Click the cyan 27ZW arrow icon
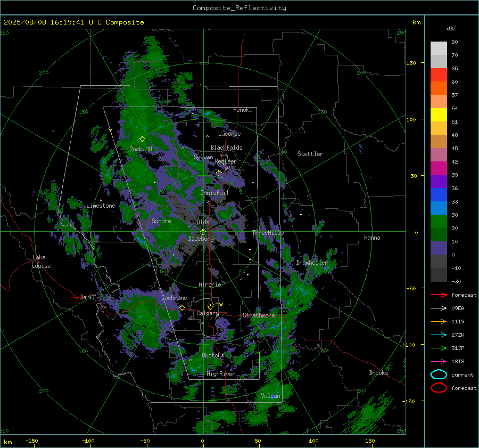Screen dimensions: 479x448 [439, 335]
